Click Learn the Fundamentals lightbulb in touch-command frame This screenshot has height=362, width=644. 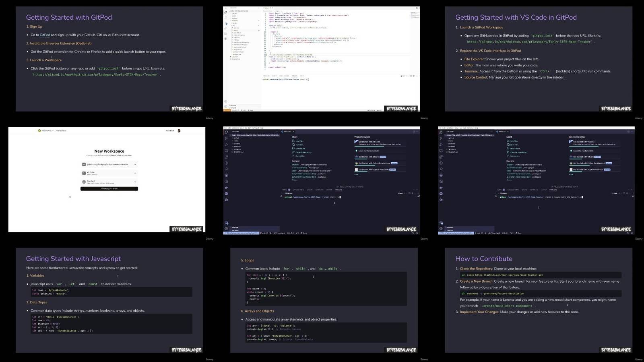[x=571, y=151]
